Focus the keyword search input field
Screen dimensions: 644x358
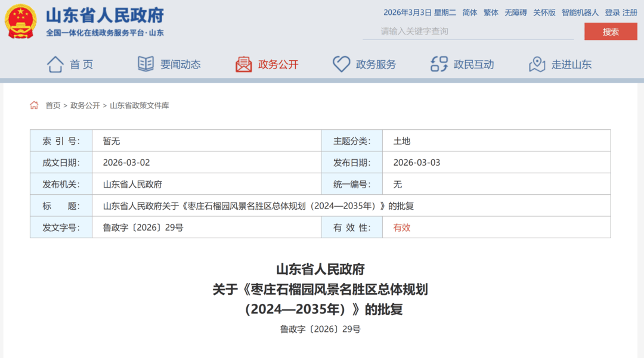click(468, 32)
